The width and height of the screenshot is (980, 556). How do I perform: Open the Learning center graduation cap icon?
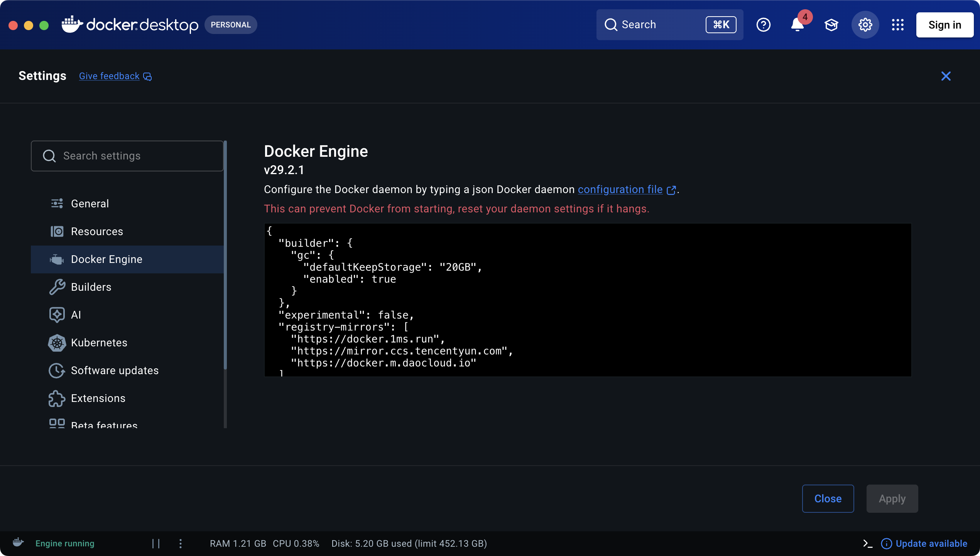(831, 25)
